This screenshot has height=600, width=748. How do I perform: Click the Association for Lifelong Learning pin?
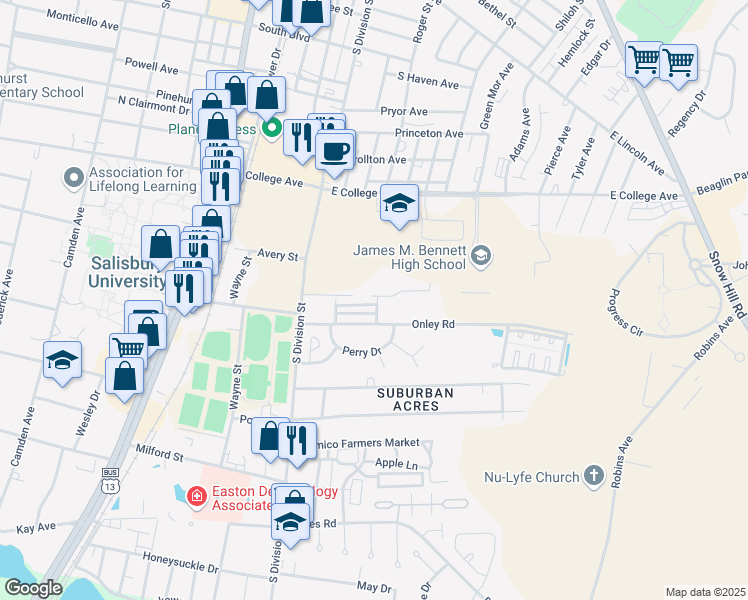[x=73, y=178]
